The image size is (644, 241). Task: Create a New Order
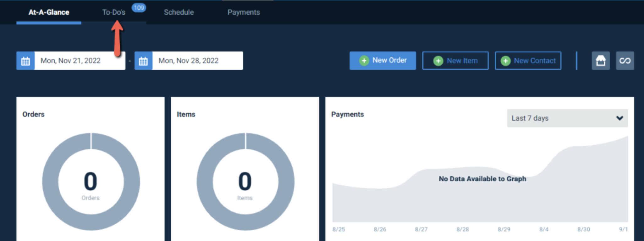(383, 61)
